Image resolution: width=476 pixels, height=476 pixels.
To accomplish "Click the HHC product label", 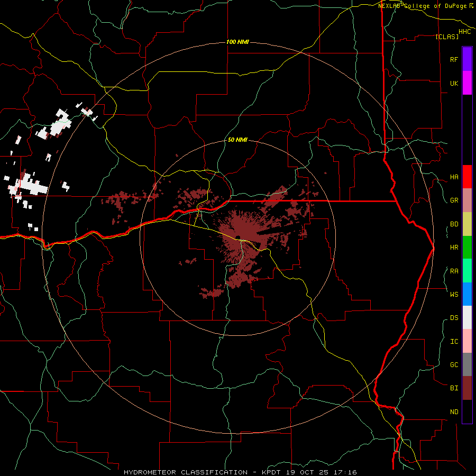I will coord(465,32).
